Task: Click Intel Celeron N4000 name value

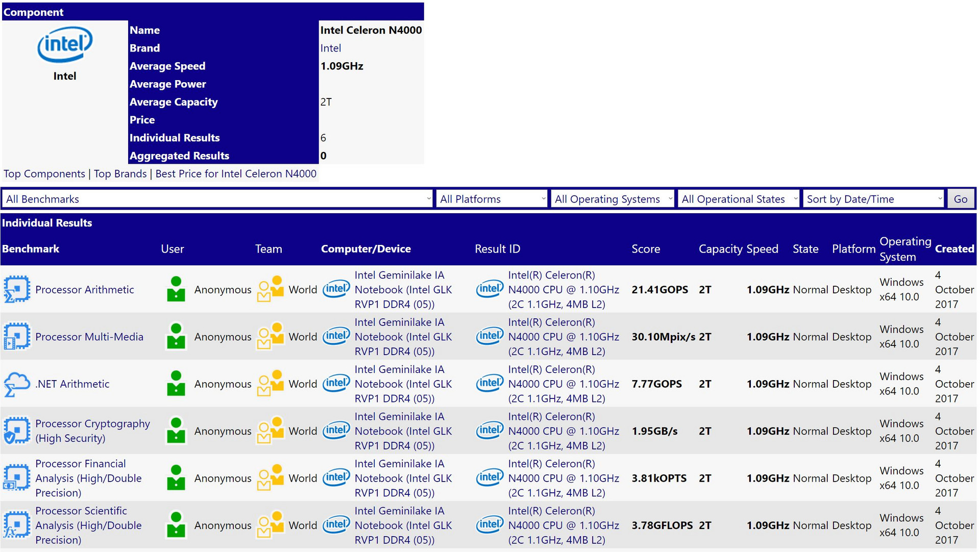Action: pyautogui.click(x=371, y=30)
